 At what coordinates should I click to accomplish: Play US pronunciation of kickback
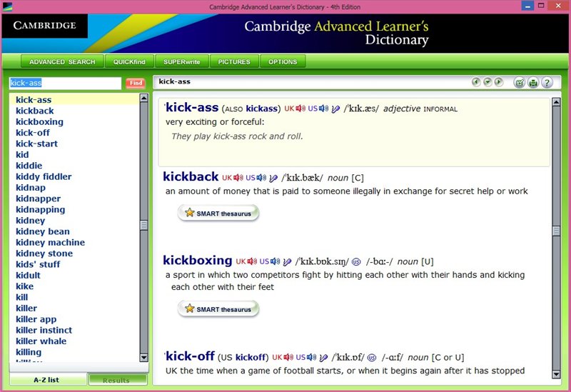261,177
